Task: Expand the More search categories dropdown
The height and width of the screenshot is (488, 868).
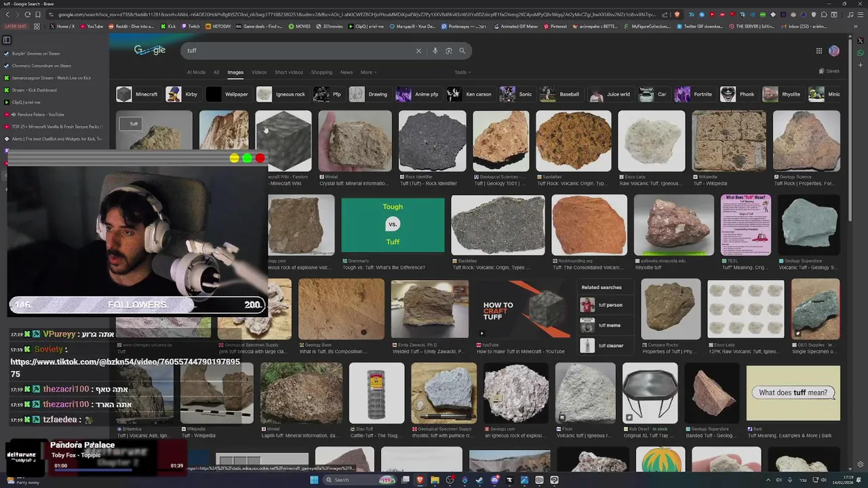Action: [x=368, y=73]
